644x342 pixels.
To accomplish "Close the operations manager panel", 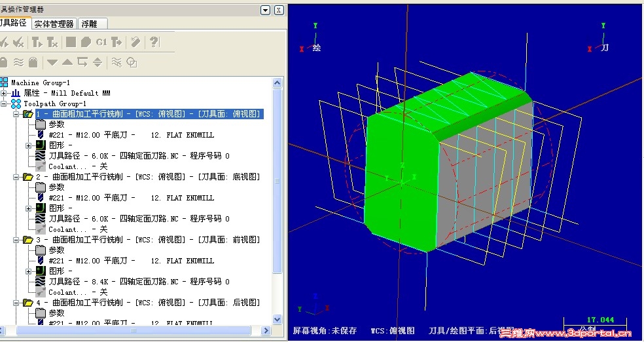I will 279,10.
